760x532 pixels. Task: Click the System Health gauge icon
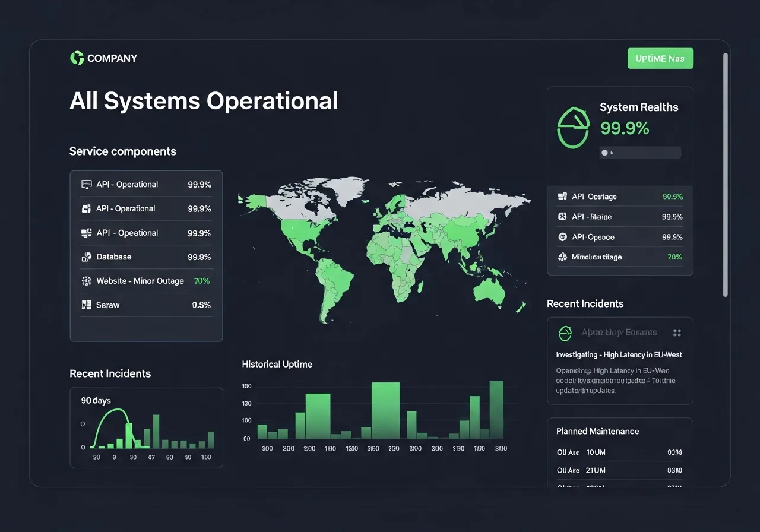573,126
